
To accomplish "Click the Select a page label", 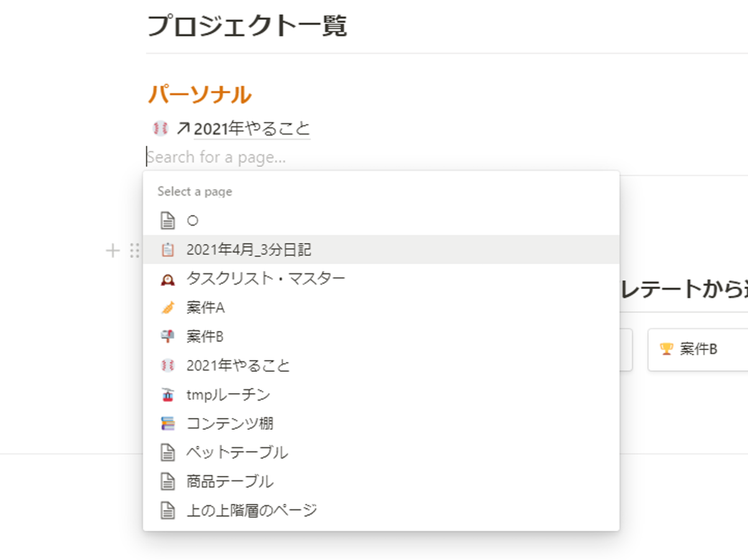I will click(x=194, y=191).
